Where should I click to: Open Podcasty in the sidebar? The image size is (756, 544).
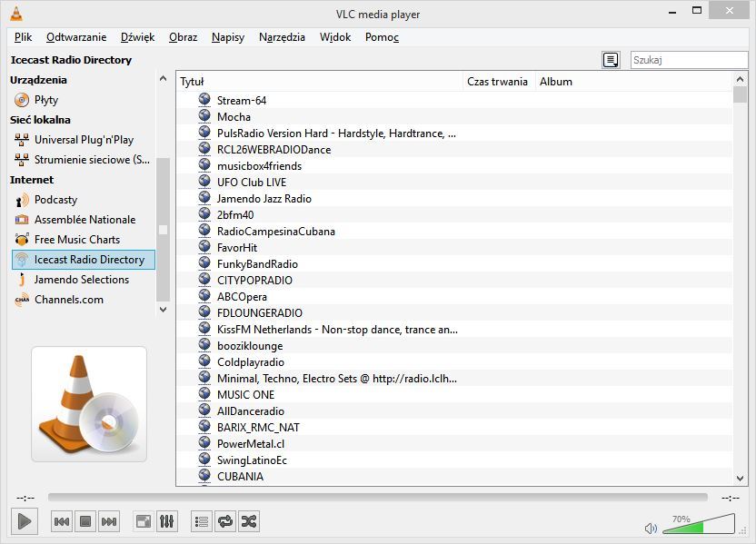83,200
